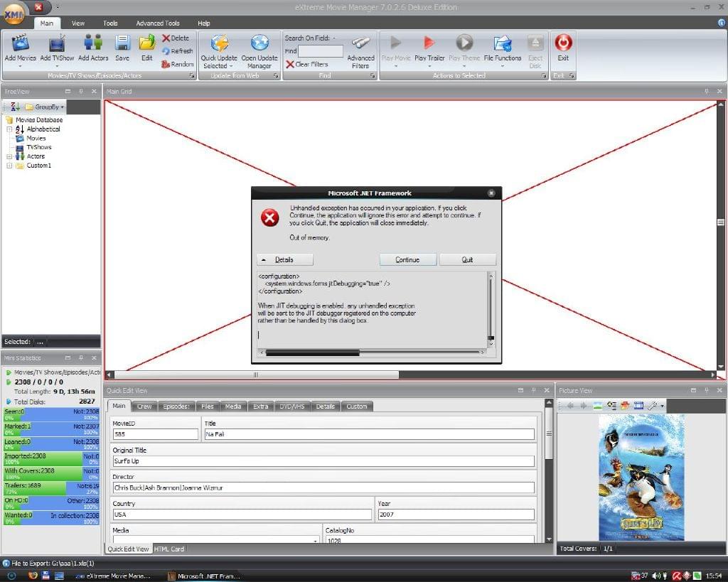Click the Play Theme icon
The width and height of the screenshot is (728, 582).
[464, 43]
